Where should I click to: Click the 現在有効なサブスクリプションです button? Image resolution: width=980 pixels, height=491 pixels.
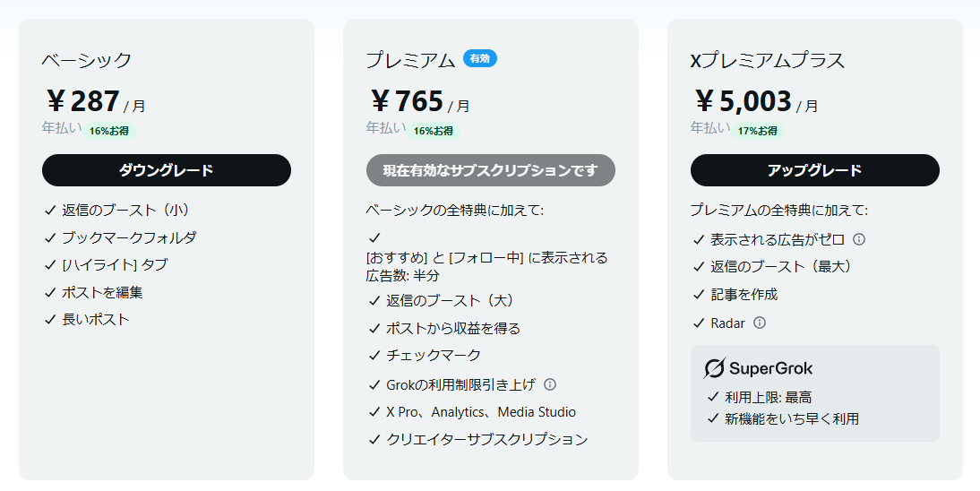point(491,170)
